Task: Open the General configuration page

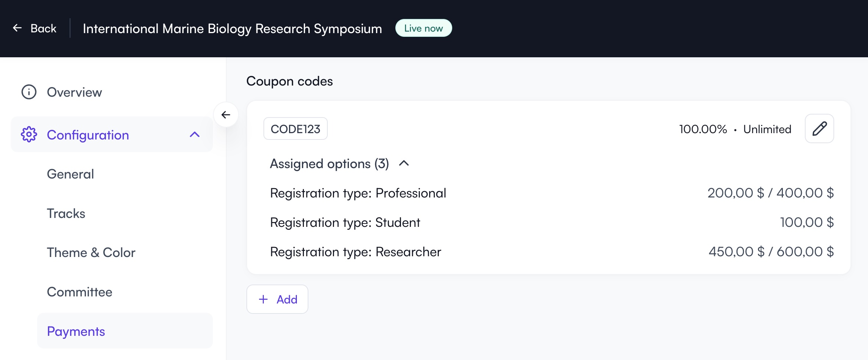Action: point(70,174)
